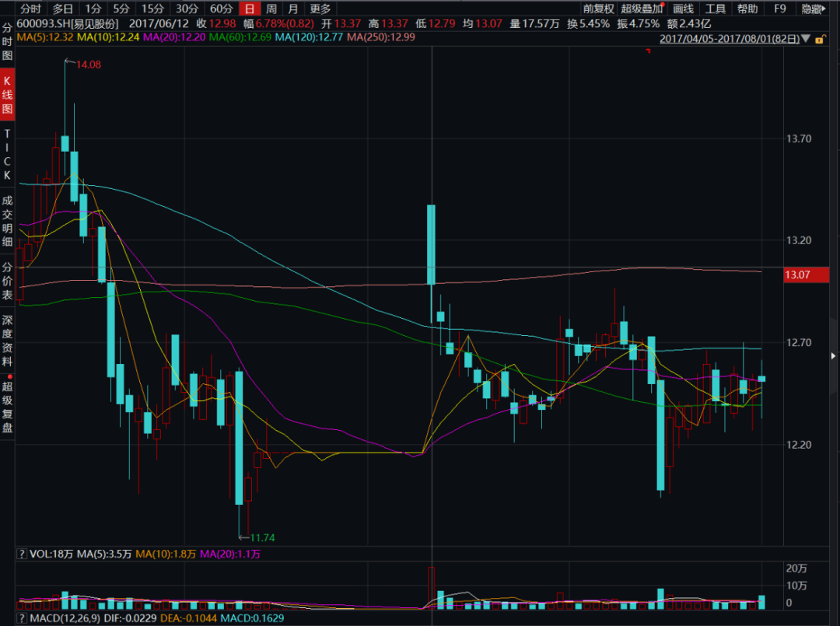Click the 11.74 low price marker arrow
The height and width of the screenshot is (626, 840).
(243, 537)
